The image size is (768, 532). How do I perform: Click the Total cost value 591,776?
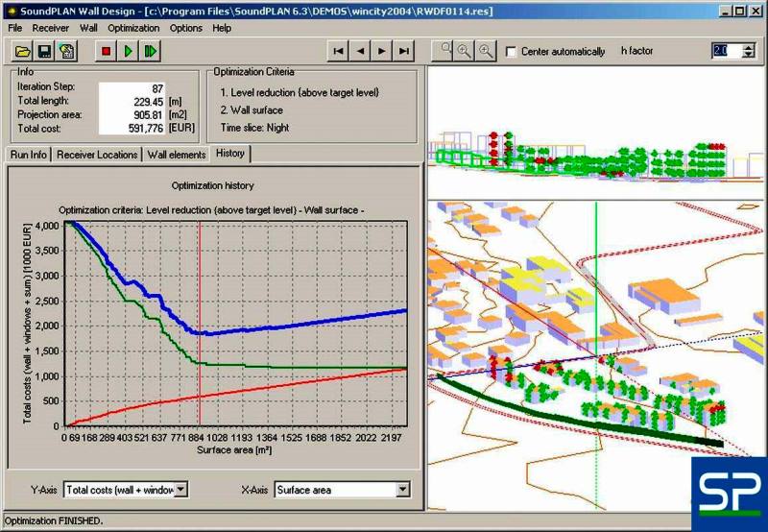[146, 129]
